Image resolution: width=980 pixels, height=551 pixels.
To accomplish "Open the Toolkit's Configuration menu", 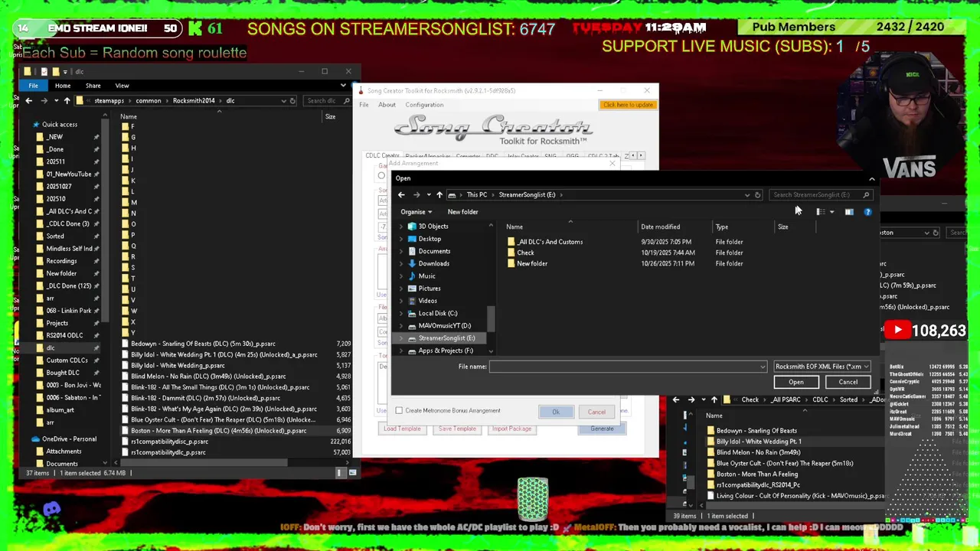I will [424, 105].
